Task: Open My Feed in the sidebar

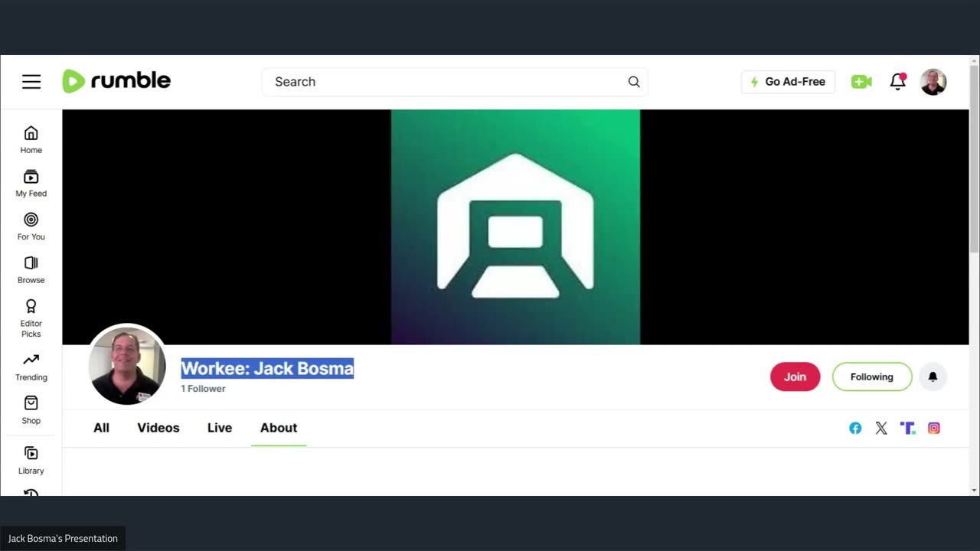Action: tap(31, 184)
